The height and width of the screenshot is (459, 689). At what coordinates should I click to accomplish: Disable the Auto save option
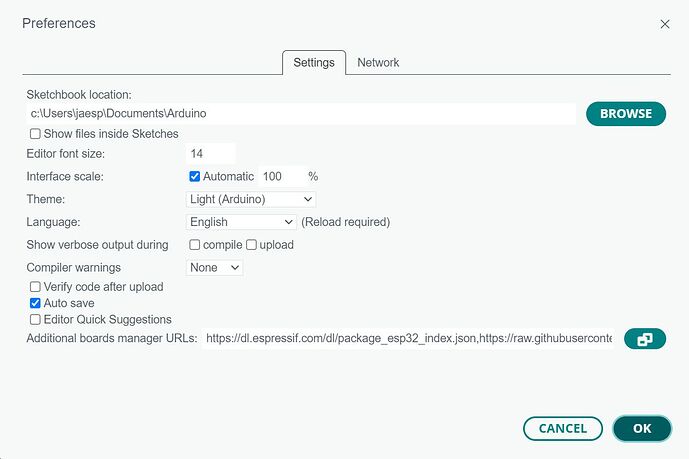(36, 303)
